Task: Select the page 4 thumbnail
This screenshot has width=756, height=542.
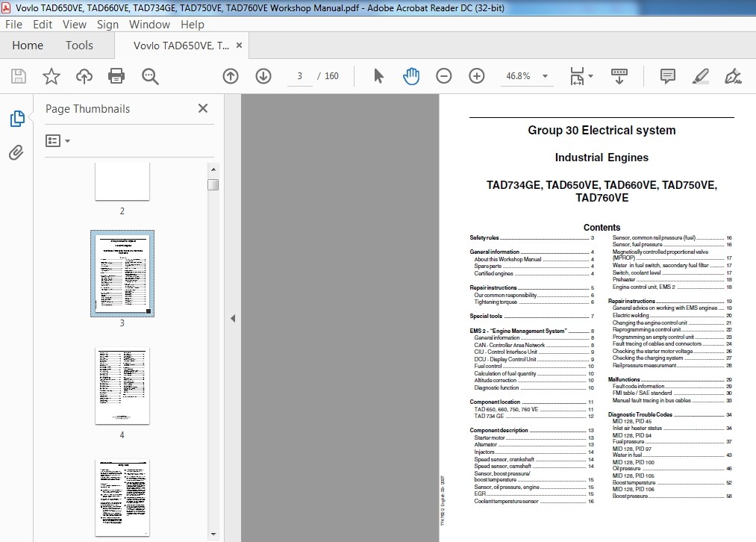Action: point(122,385)
